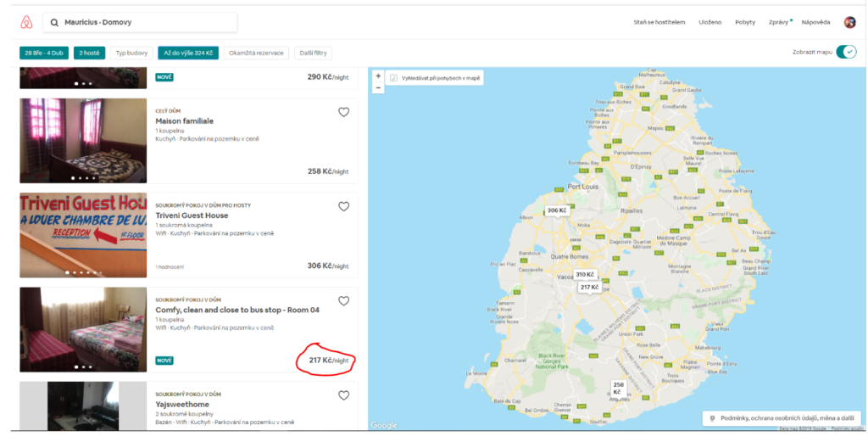
Task: Expand the 2 hosté guests filter
Action: 89,53
